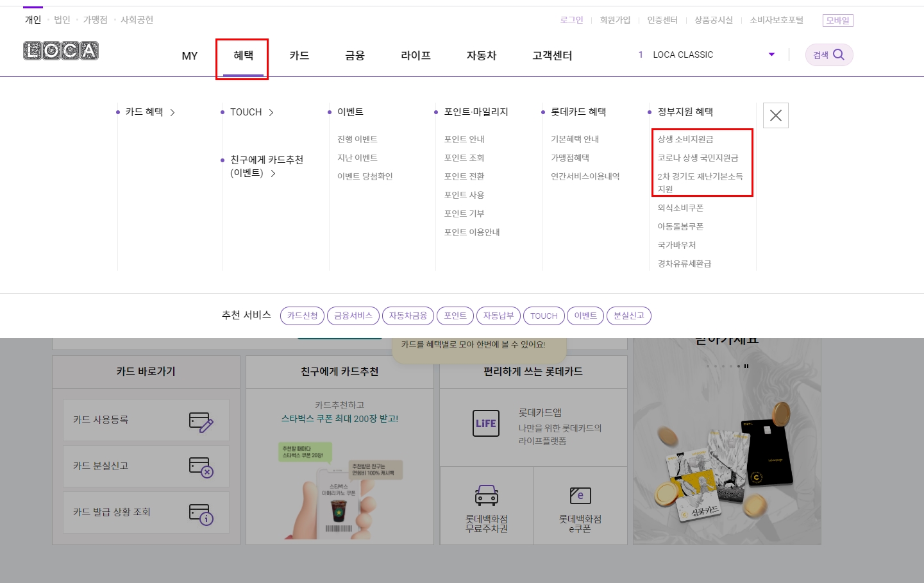Open the 카드 menu
The width and height of the screenshot is (924, 583).
[x=299, y=56]
